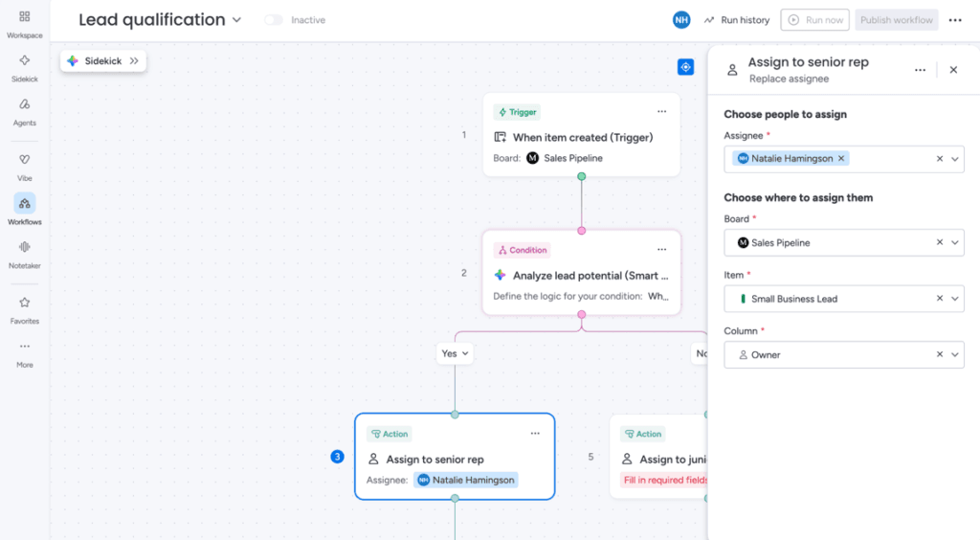
Task: Open the top-right header overflow menu
Action: (x=955, y=20)
